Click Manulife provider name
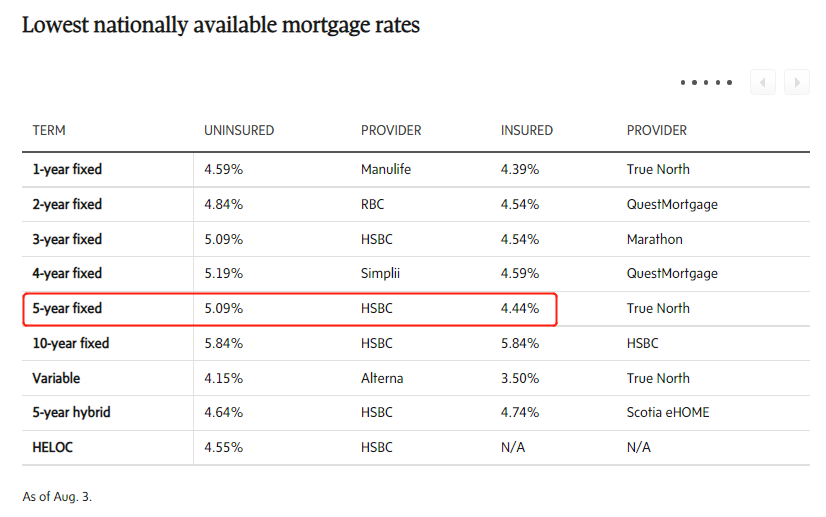Screen dimensions: 826x517 coord(386,169)
